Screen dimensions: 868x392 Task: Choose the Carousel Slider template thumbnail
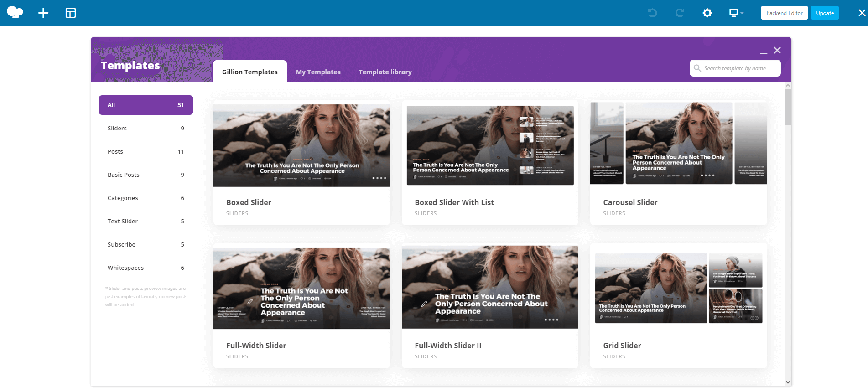(x=679, y=143)
